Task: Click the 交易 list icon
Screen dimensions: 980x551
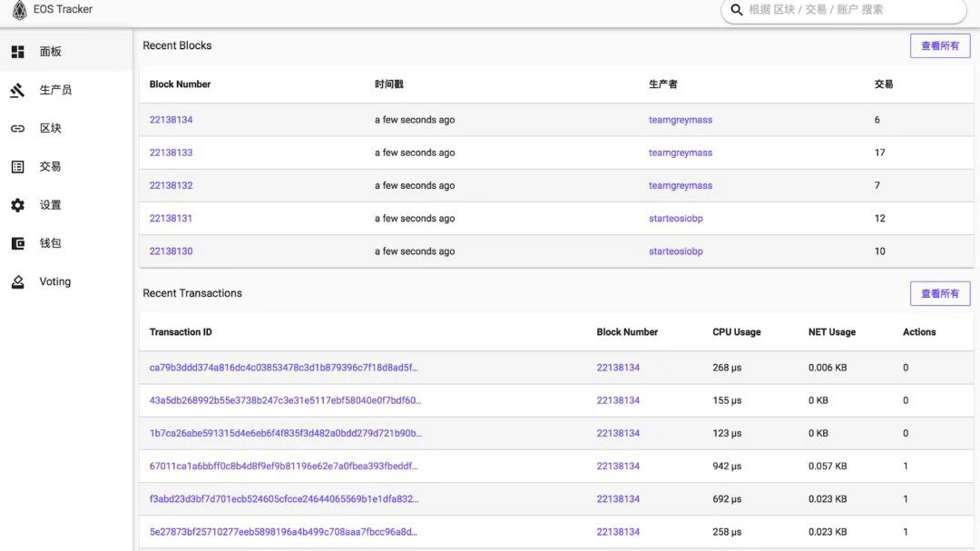Action: 17,167
